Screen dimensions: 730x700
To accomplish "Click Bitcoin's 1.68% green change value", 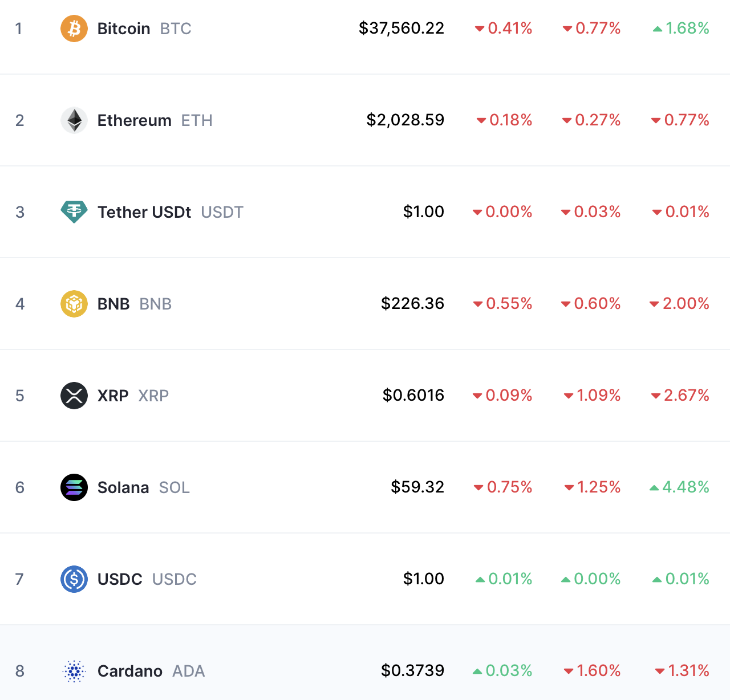I will tap(687, 28).
